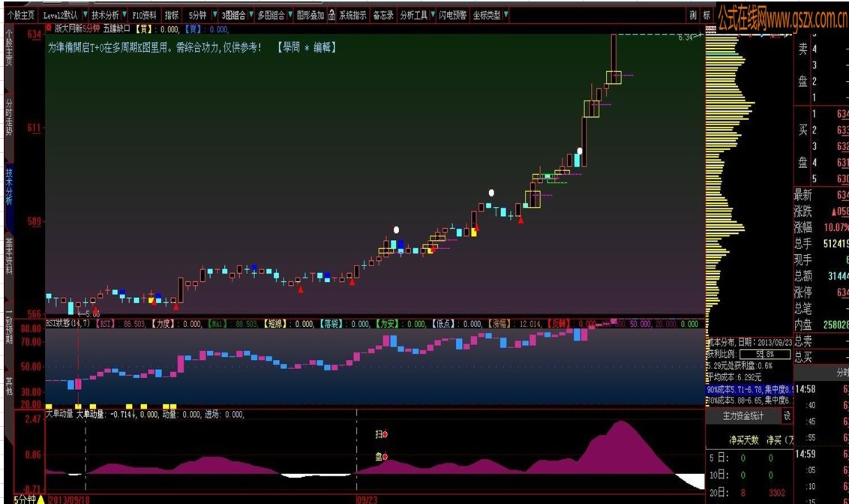The width and height of the screenshot is (849, 504).
Task: Click the 净买天数 column header
Action: point(744,440)
